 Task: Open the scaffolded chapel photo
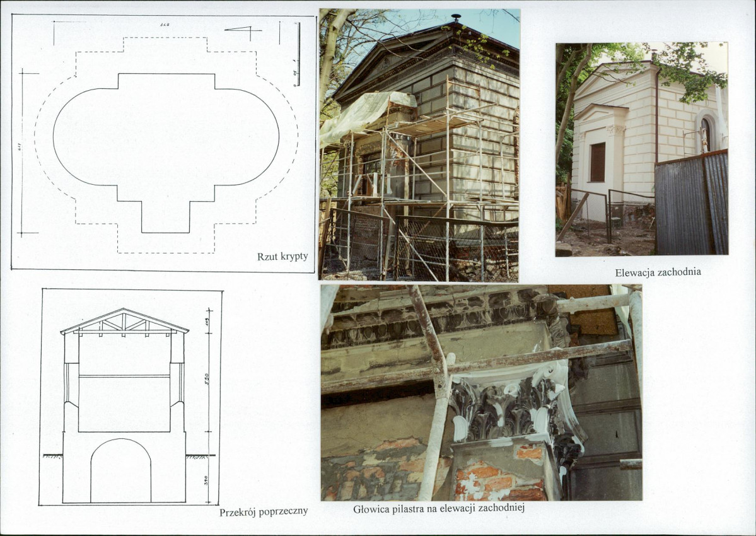(419, 145)
